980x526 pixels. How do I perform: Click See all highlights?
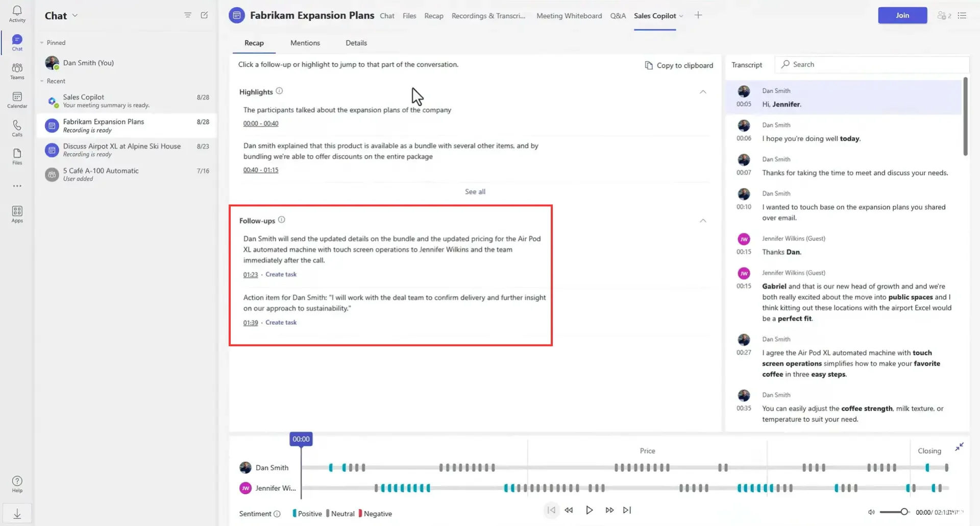[475, 192]
